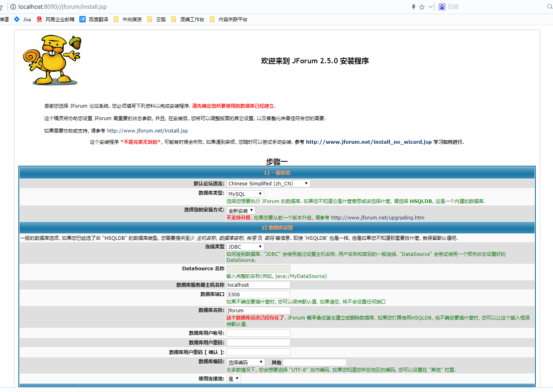Viewport: 553px width, 392px height.
Task: Click the lightning speed-mode icon
Action: click(414, 7)
